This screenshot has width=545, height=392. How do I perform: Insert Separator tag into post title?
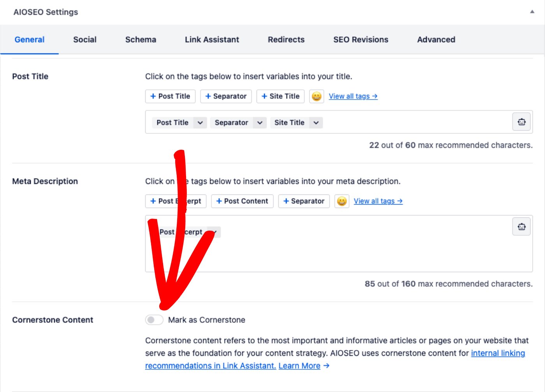pos(226,96)
